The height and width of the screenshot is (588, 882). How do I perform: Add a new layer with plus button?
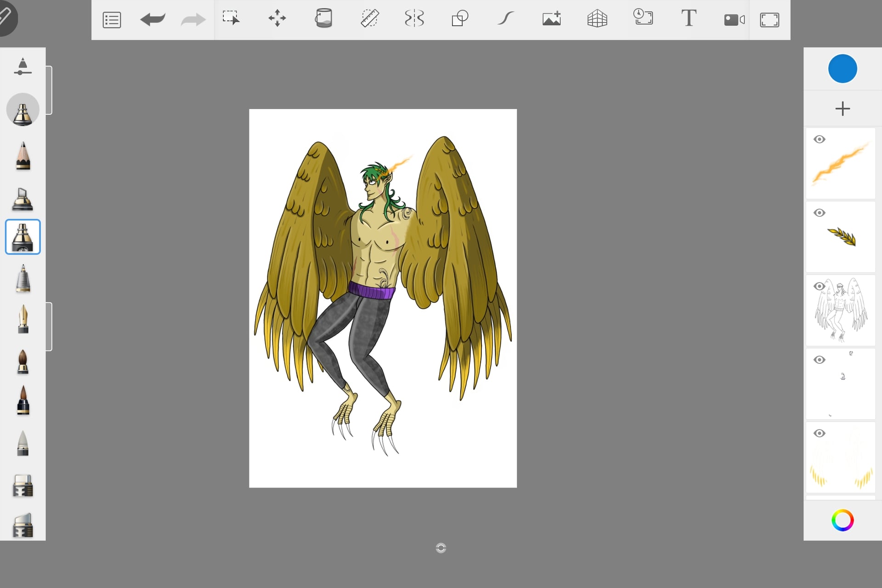[842, 109]
